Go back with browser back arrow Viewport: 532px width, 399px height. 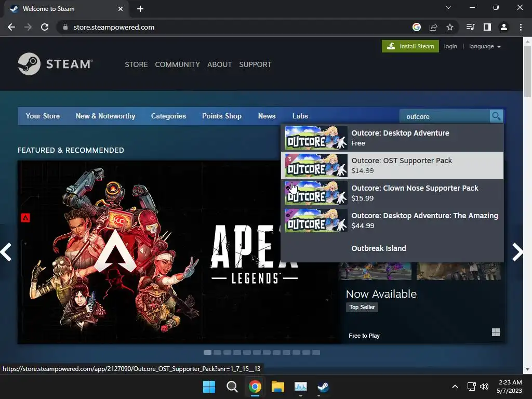pyautogui.click(x=11, y=27)
